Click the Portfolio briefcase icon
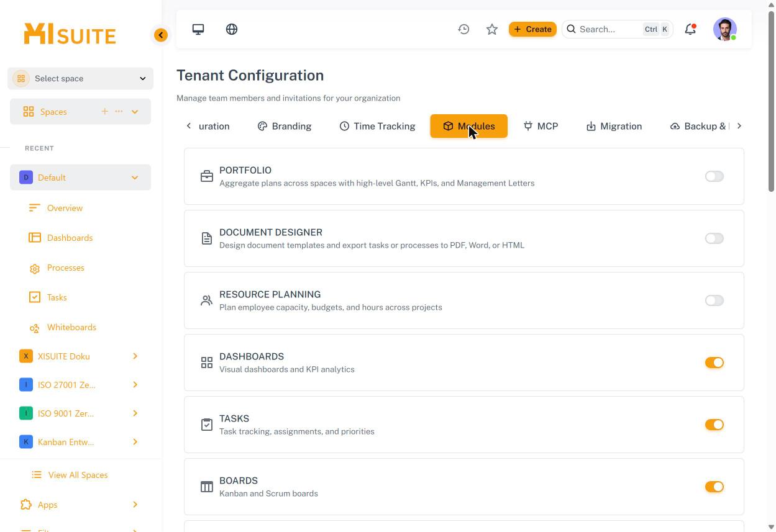 [207, 176]
